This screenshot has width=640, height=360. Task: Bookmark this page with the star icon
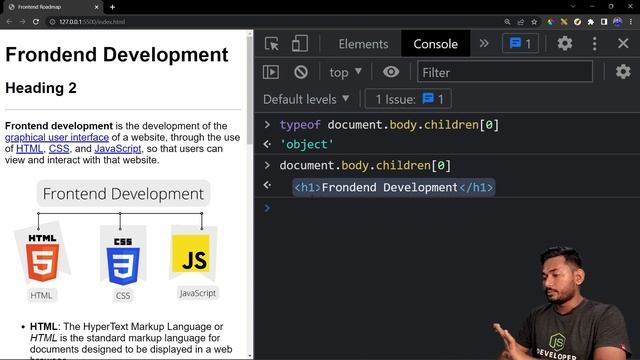[534, 22]
